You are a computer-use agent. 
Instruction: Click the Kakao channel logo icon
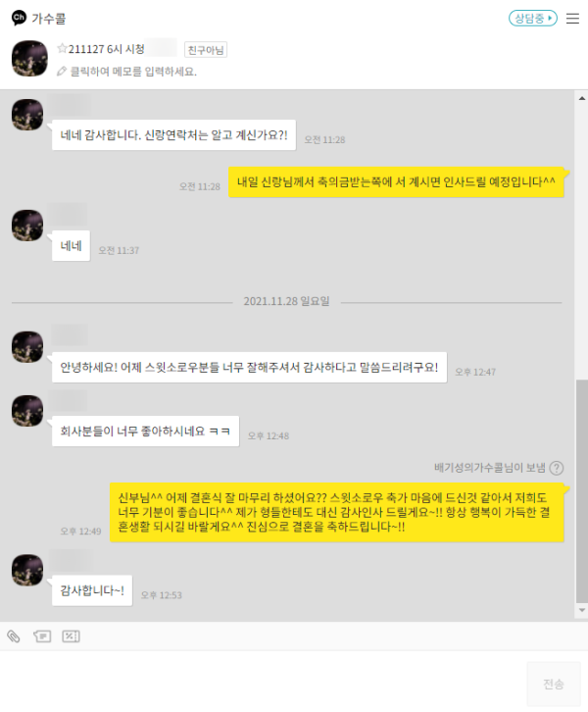pyautogui.click(x=19, y=18)
